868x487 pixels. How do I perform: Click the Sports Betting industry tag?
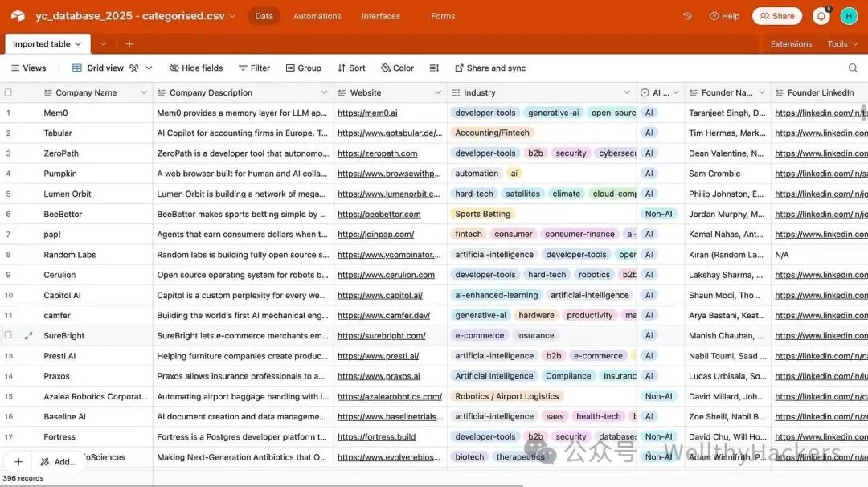point(483,214)
